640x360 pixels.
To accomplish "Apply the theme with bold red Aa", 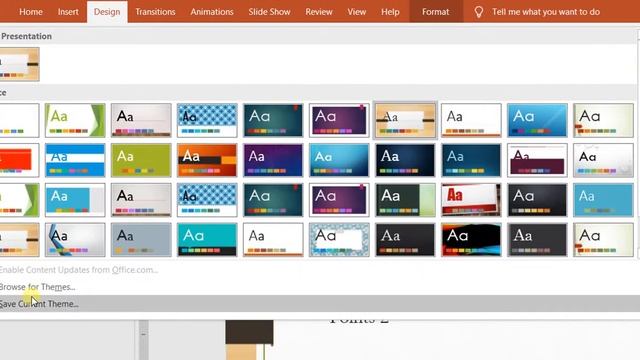I will tap(471, 200).
